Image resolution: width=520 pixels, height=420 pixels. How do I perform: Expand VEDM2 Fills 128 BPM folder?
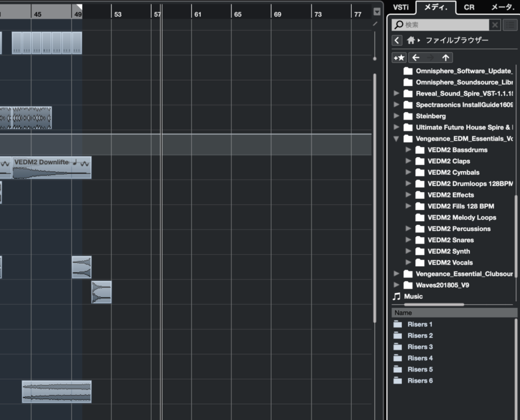click(408, 206)
